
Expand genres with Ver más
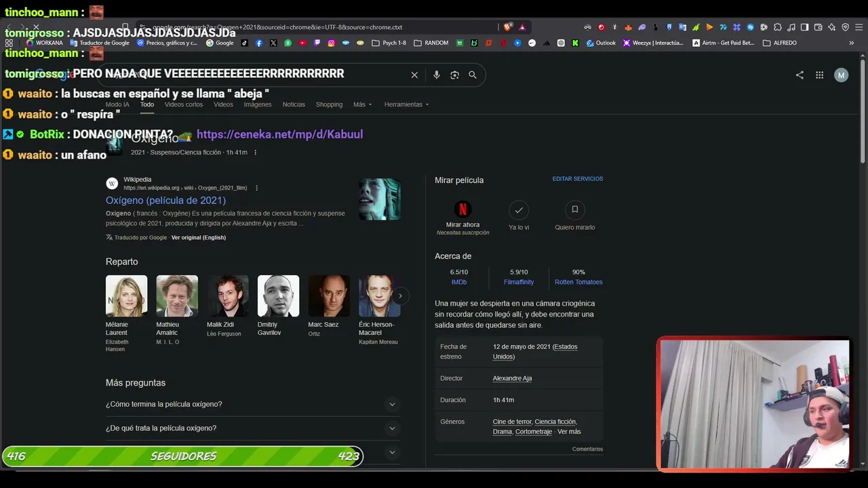[569, 432]
